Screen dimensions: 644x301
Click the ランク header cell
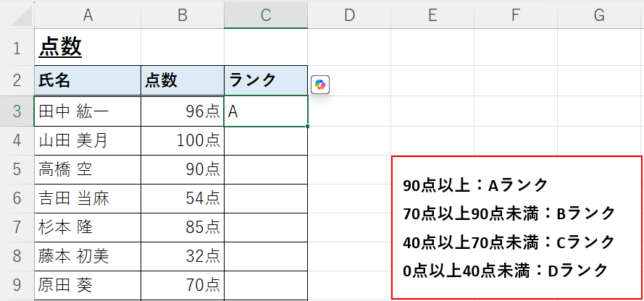(x=266, y=80)
